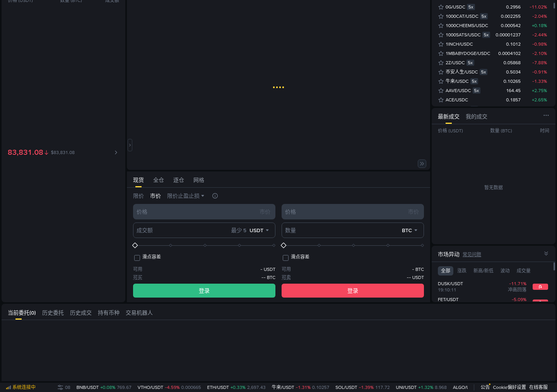Open the three-dot menu in 最新成交 panel

click(x=546, y=115)
